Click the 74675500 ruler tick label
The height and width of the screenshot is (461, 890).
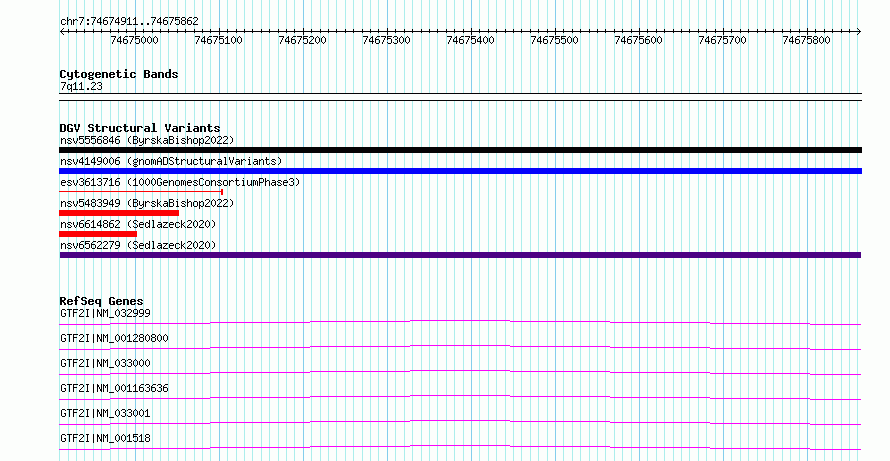click(x=555, y=40)
